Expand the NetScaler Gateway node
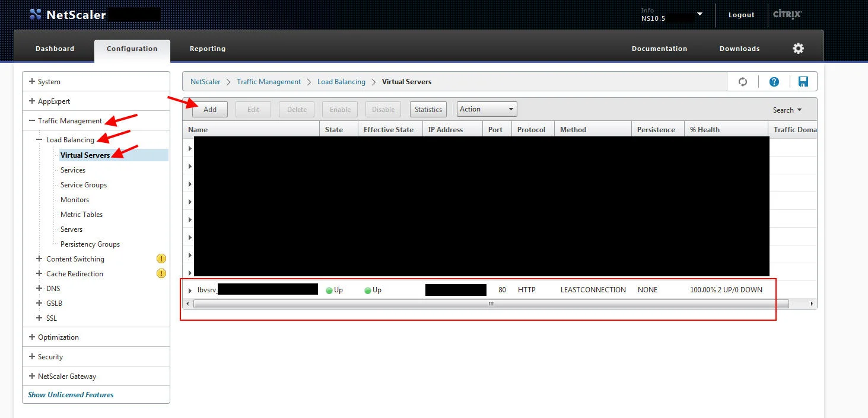868x418 pixels. 32,376
